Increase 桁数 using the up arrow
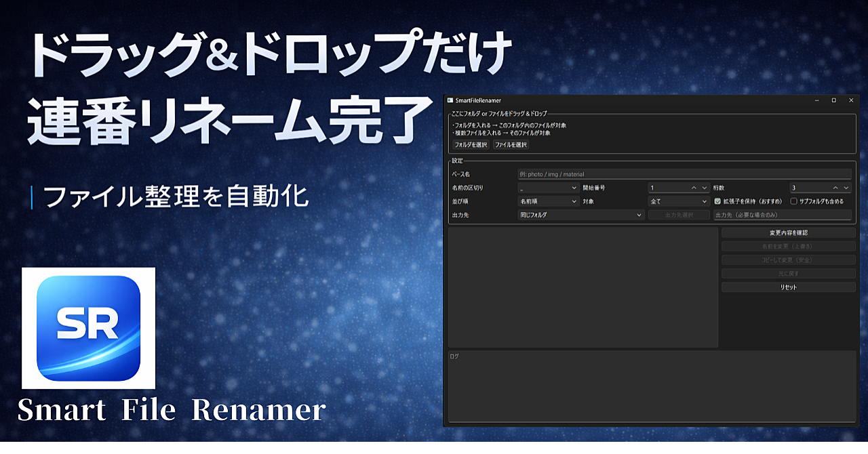The height and width of the screenshot is (454, 868). pyautogui.click(x=836, y=188)
